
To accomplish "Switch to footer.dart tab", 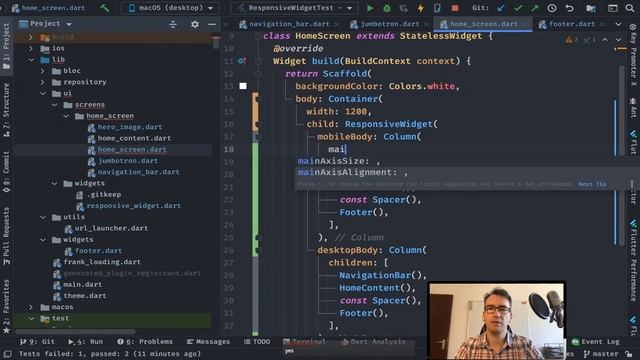I will tap(572, 24).
